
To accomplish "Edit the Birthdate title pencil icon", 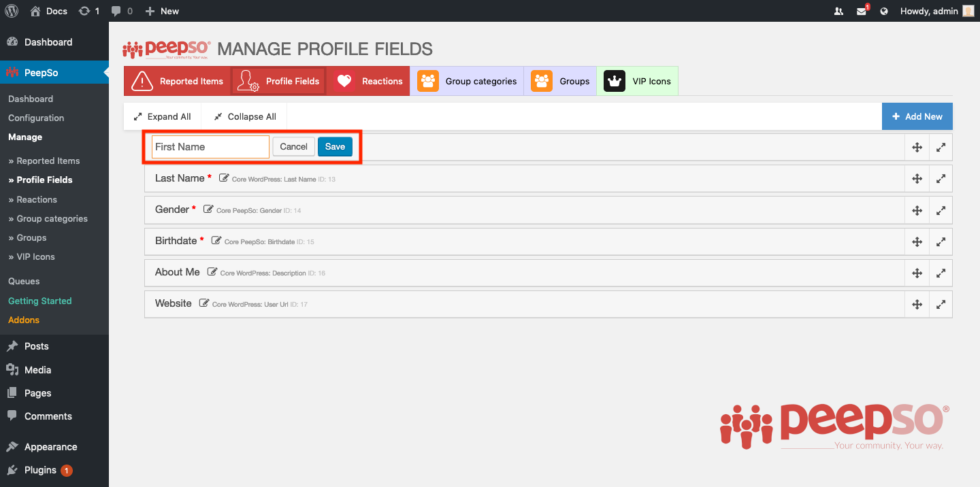I will 216,241.
